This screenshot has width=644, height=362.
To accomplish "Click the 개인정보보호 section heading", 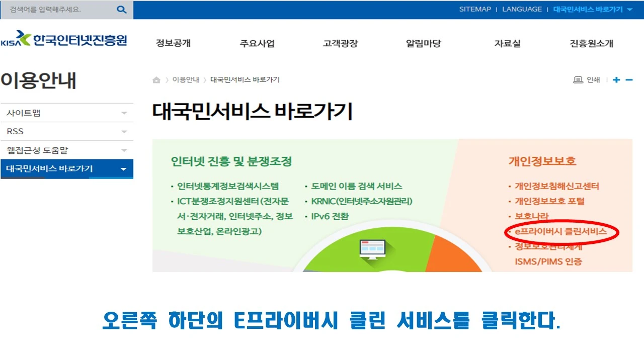I will (542, 161).
